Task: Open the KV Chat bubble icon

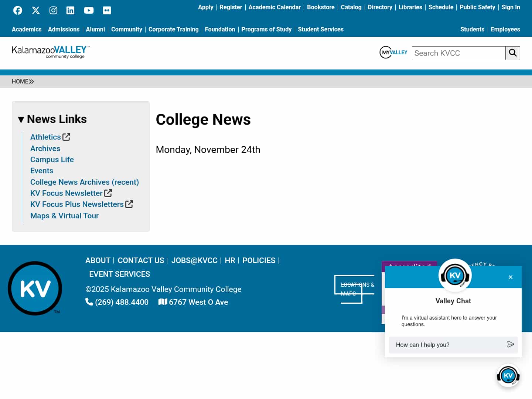Action: pyautogui.click(x=508, y=375)
